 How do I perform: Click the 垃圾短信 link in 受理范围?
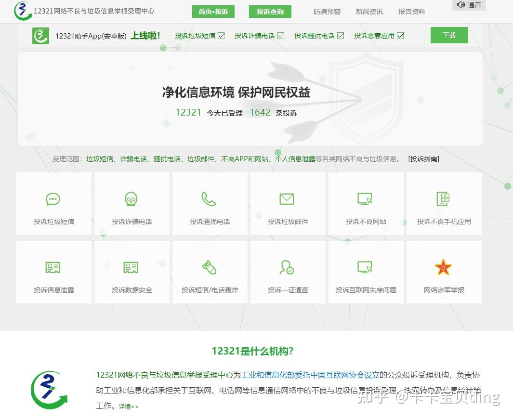coord(99,159)
